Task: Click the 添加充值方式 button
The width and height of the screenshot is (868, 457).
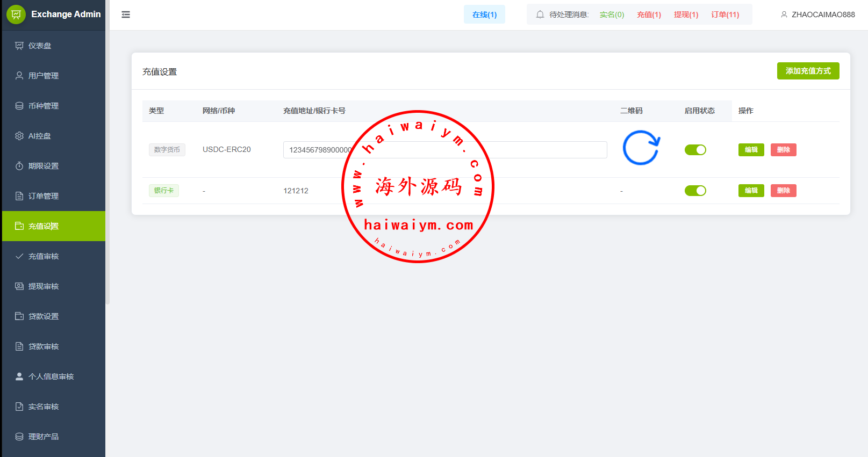Action: click(808, 71)
